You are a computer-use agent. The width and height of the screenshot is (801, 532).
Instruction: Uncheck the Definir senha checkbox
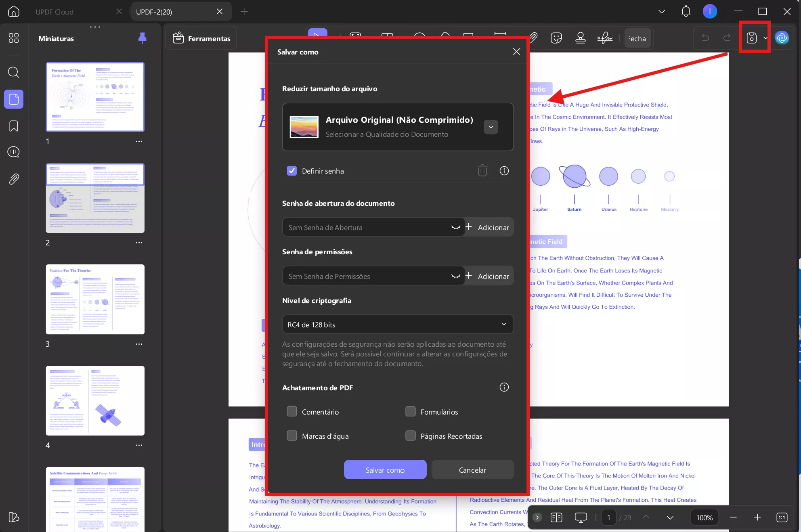click(x=291, y=171)
